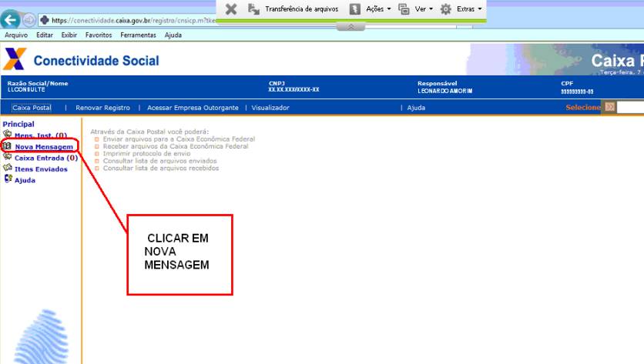Click the Conectividade Social title
The width and height of the screenshot is (644, 364).
coord(96,61)
